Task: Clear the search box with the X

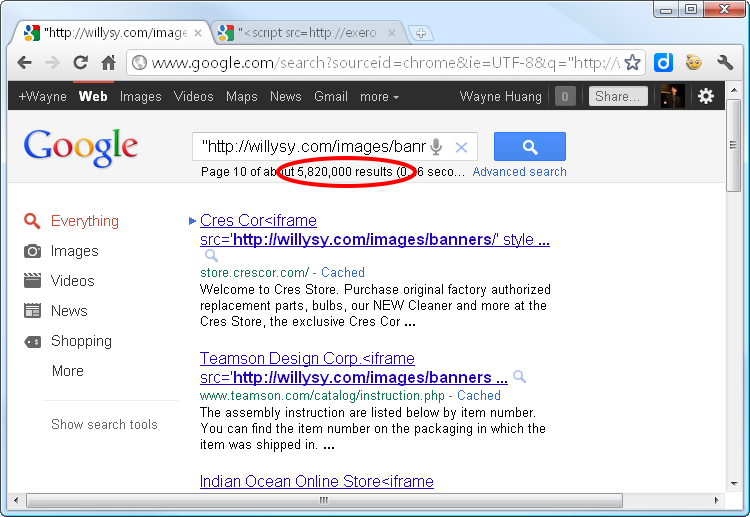Action: [462, 147]
